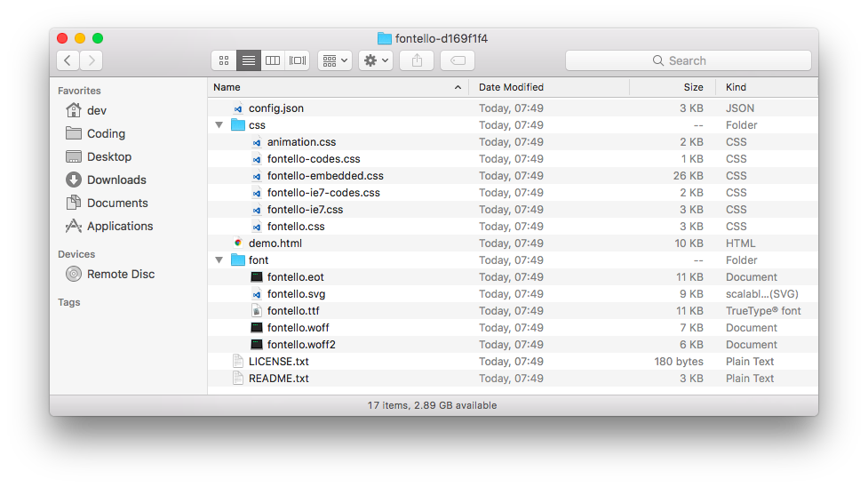Click the 'TrueType® font' kind cell
The height and width of the screenshot is (487, 868).
(763, 311)
